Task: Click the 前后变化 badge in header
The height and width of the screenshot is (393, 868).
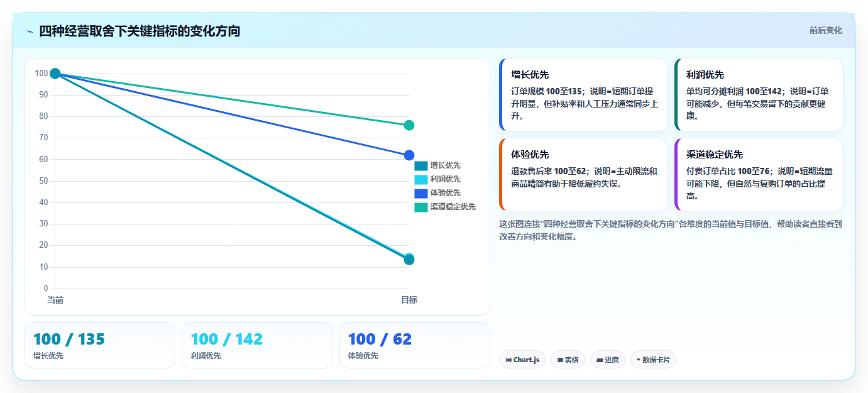Action: [825, 31]
